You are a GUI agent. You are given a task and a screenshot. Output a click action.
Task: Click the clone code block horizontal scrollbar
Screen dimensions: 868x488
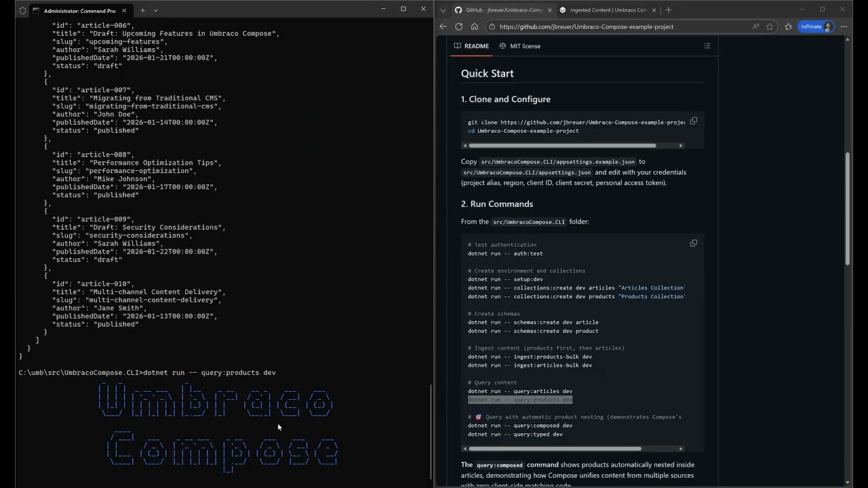(562, 146)
